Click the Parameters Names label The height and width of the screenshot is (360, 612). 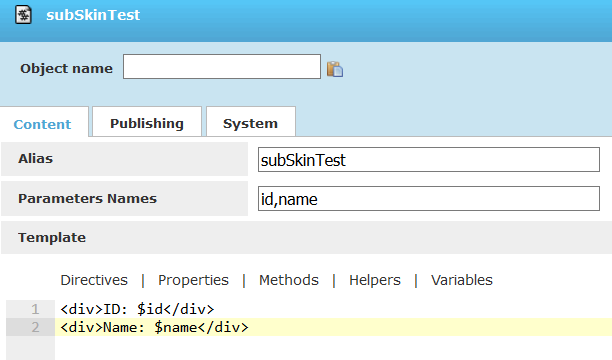[87, 198]
